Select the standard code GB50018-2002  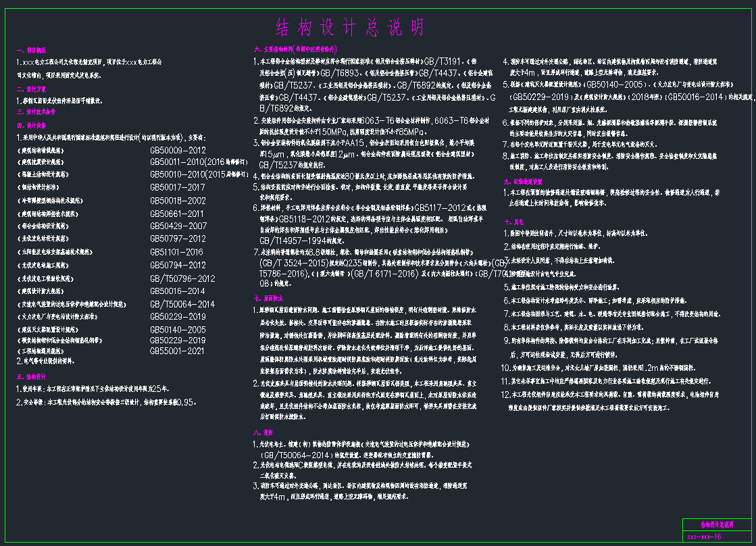[x=178, y=201]
